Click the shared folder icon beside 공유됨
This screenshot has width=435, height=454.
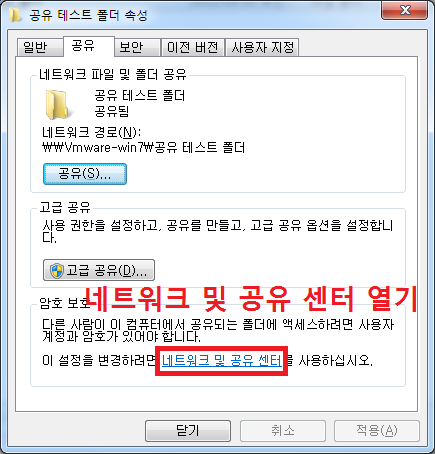58,105
